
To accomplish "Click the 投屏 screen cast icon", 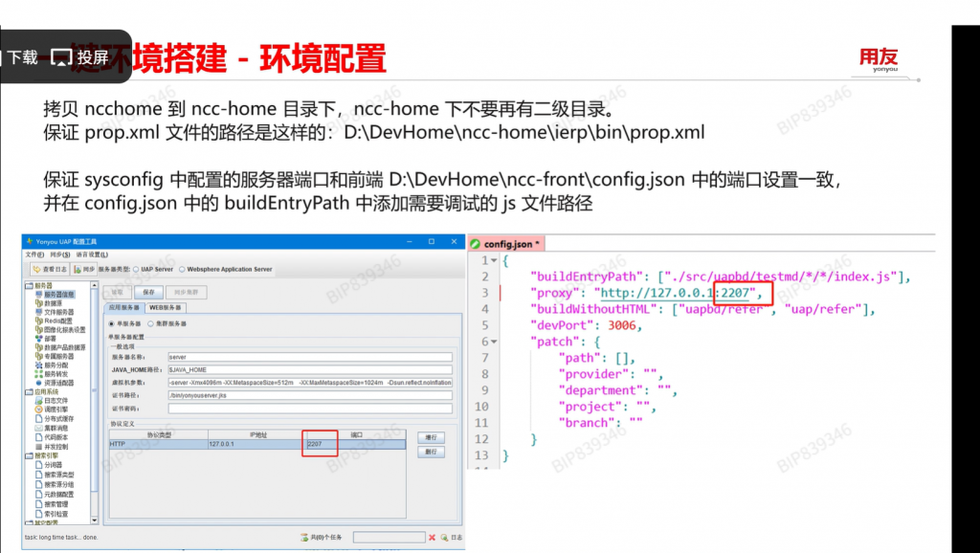I will (x=61, y=57).
